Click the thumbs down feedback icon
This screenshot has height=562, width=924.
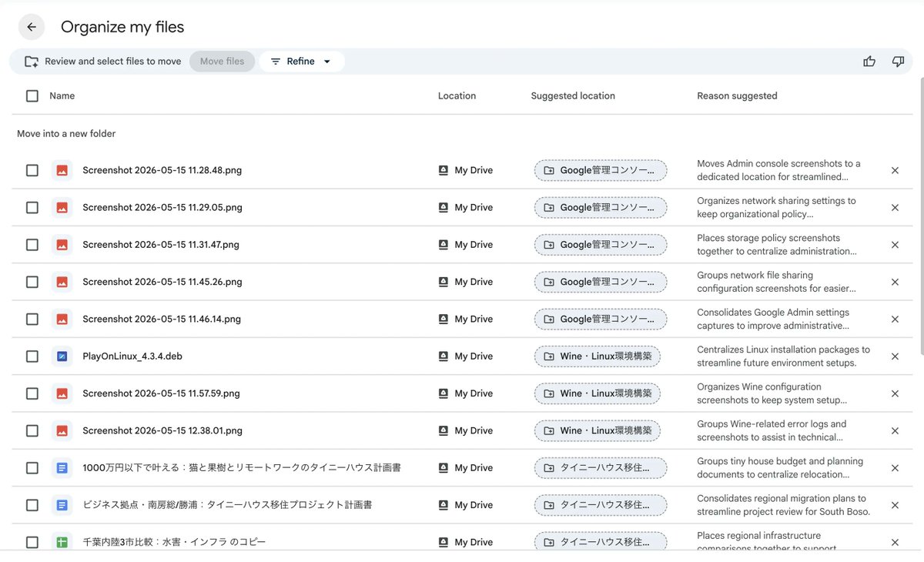point(898,62)
